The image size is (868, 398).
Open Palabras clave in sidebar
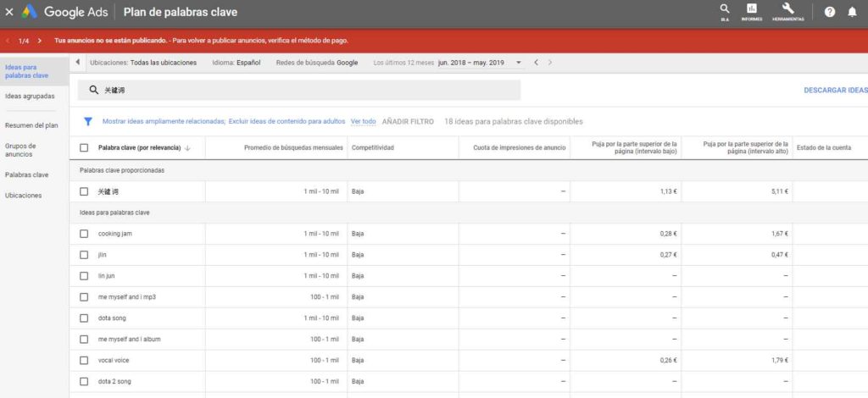point(26,174)
